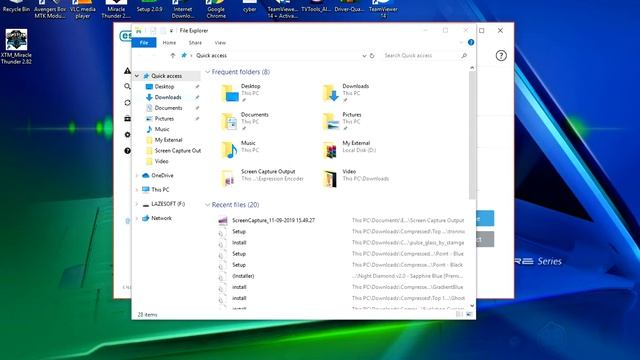Image resolution: width=640 pixels, height=360 pixels.
Task: Expand the This PC tree node
Action: pyautogui.click(x=137, y=190)
